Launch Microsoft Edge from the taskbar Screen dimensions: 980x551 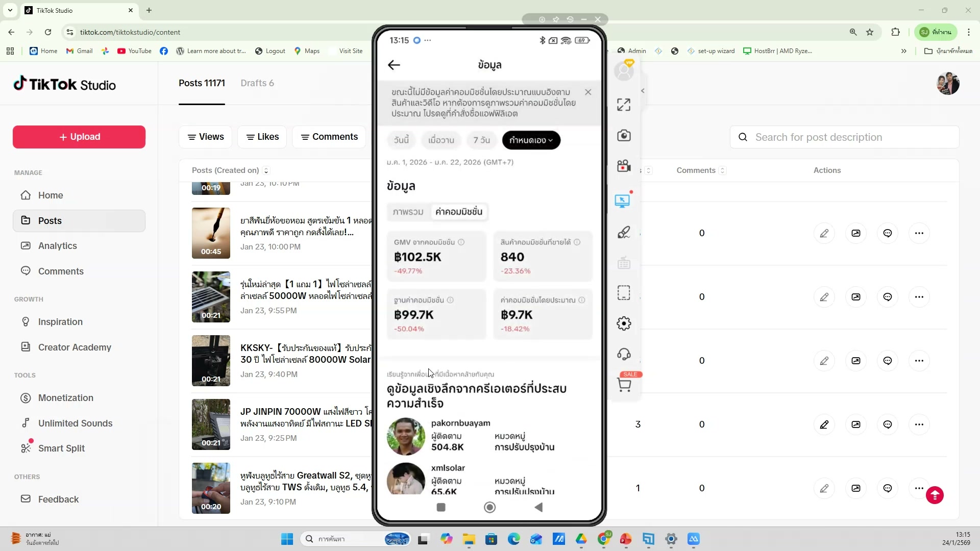point(514,539)
